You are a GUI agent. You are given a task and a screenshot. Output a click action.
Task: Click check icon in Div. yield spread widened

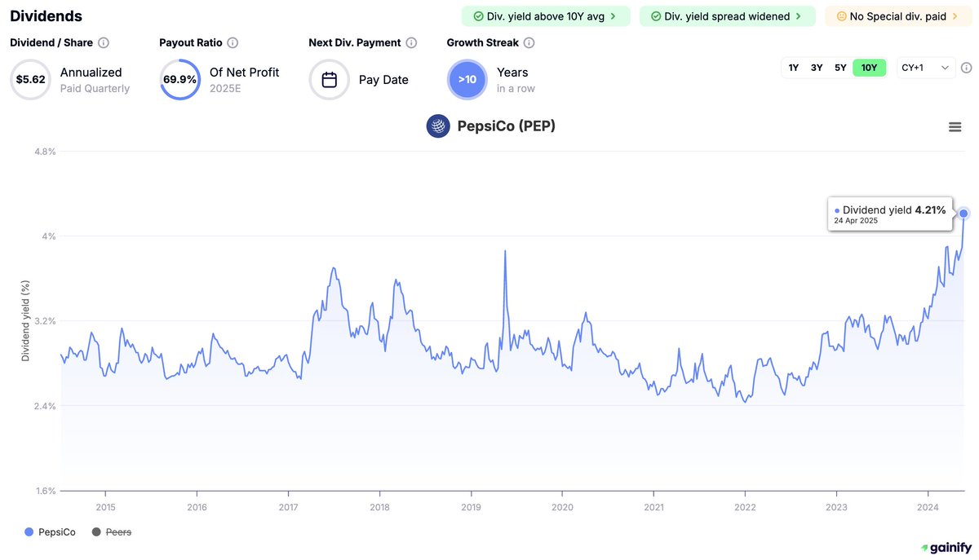click(656, 16)
